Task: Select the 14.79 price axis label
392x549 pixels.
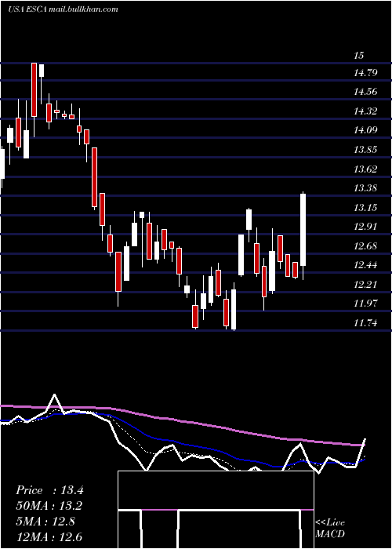Action: point(365,73)
